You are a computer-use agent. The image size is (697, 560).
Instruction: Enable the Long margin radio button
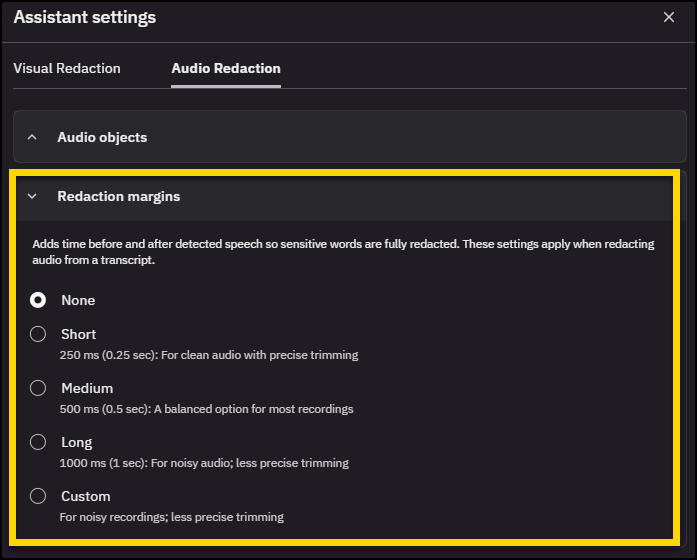(38, 442)
